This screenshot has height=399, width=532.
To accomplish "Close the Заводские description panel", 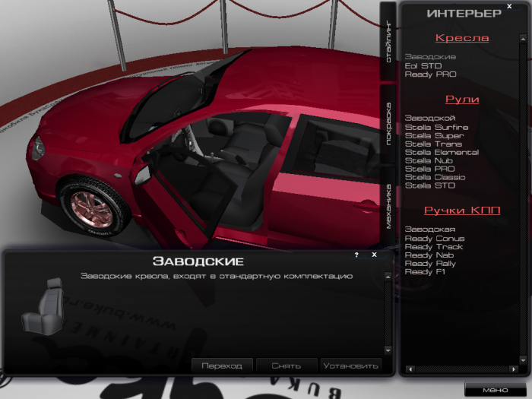I will click(374, 255).
